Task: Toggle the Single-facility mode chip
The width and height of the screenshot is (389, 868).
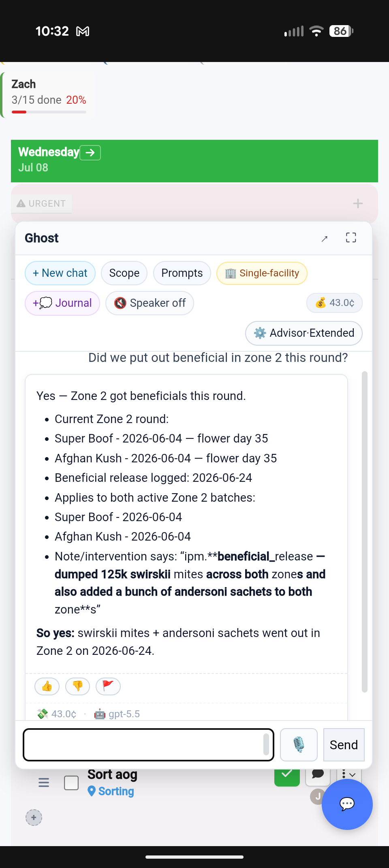Action: 262,273
